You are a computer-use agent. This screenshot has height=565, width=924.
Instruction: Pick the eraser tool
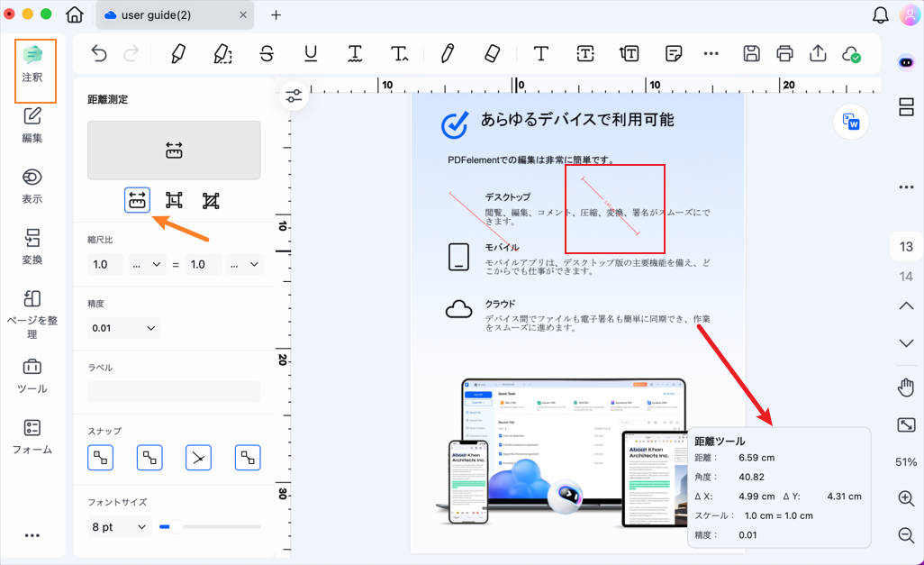[491, 54]
